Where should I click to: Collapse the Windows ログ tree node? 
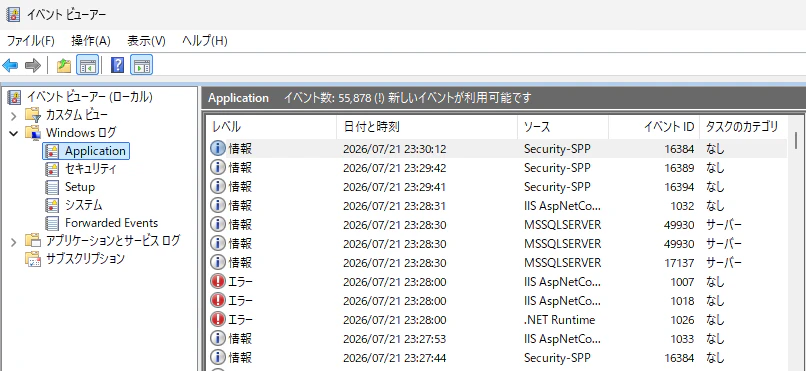pyautogui.click(x=14, y=133)
